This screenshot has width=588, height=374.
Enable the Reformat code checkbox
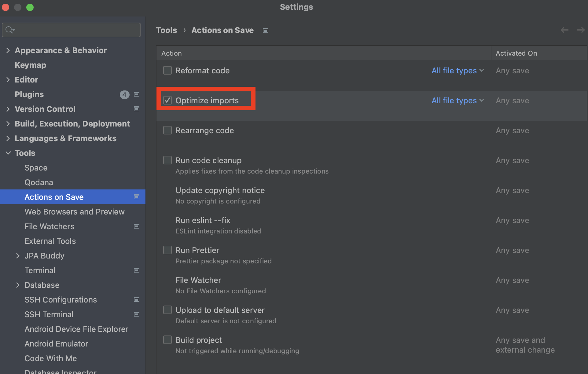(x=167, y=71)
